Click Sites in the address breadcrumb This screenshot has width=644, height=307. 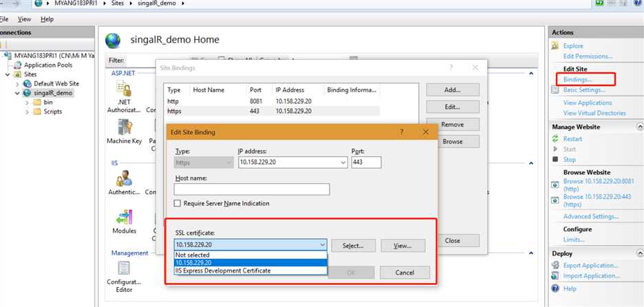[x=118, y=3]
